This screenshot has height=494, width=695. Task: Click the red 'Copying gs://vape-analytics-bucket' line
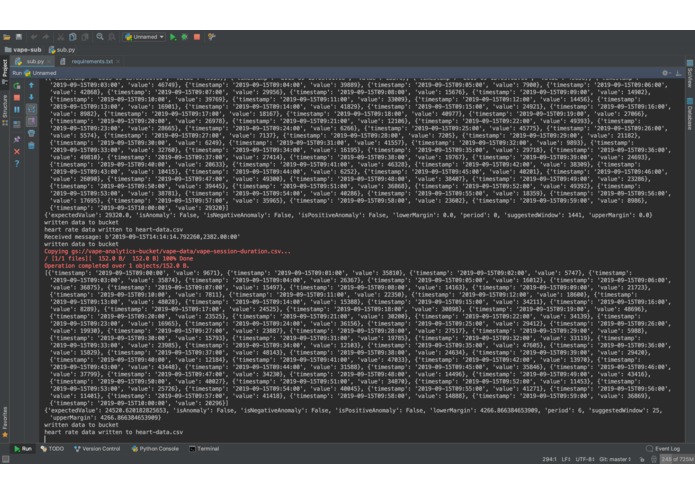167,251
